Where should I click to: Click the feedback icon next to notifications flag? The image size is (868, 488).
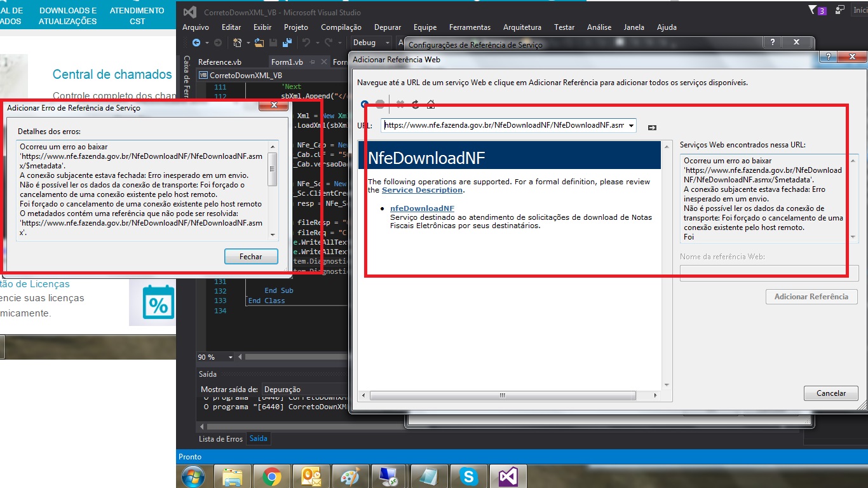[840, 10]
